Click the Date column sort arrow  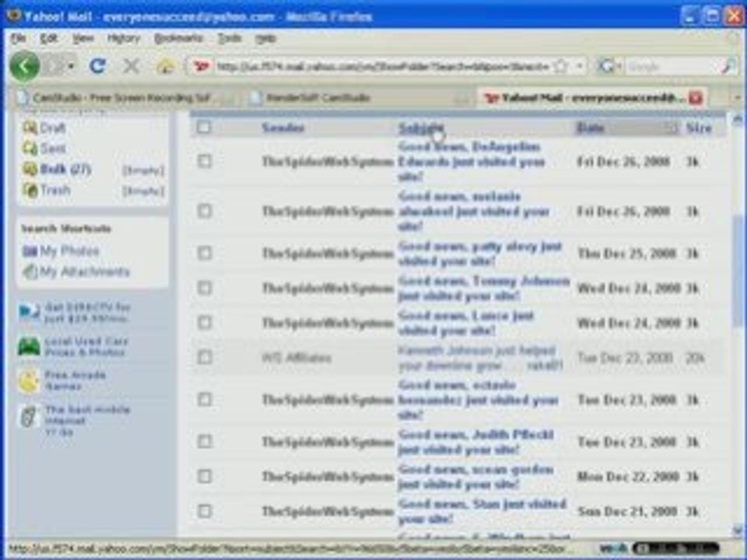[x=671, y=128]
